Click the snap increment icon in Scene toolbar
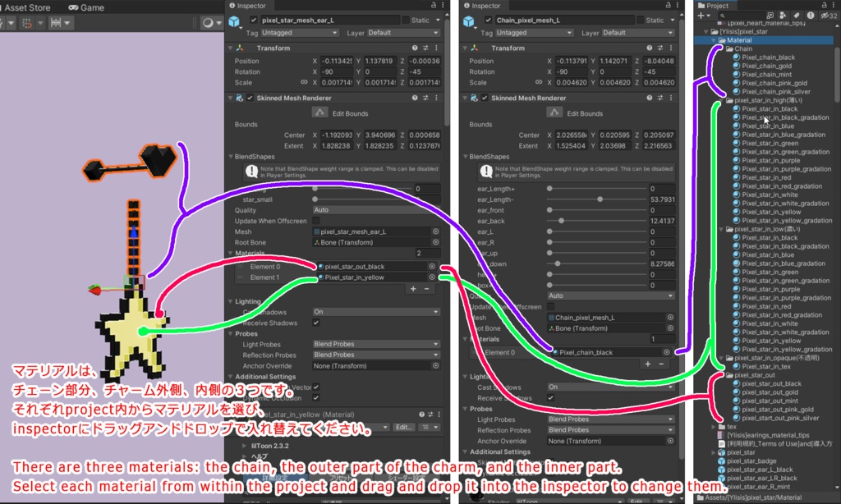Screen dimensions: 841x504 tap(55, 23)
